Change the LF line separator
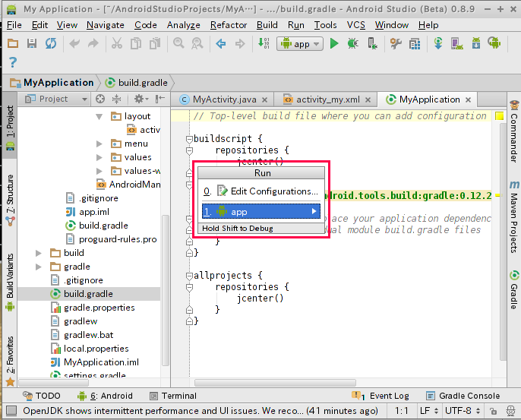The width and height of the screenshot is (521, 420). (x=429, y=411)
